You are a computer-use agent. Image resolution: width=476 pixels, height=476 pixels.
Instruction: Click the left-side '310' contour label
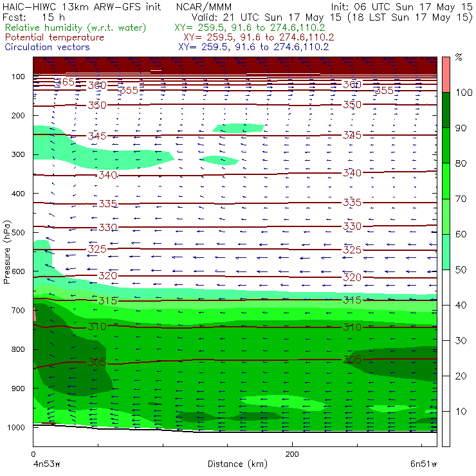coord(97,327)
